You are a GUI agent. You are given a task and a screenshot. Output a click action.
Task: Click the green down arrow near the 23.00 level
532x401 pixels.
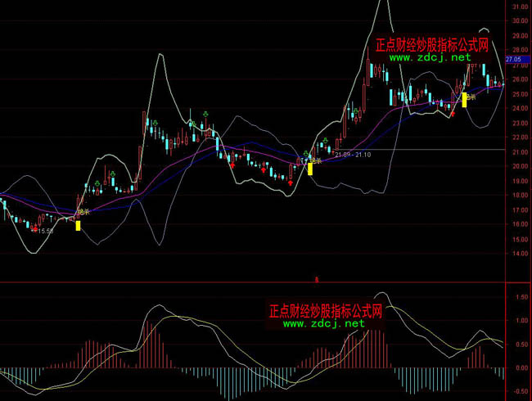[x=192, y=124]
